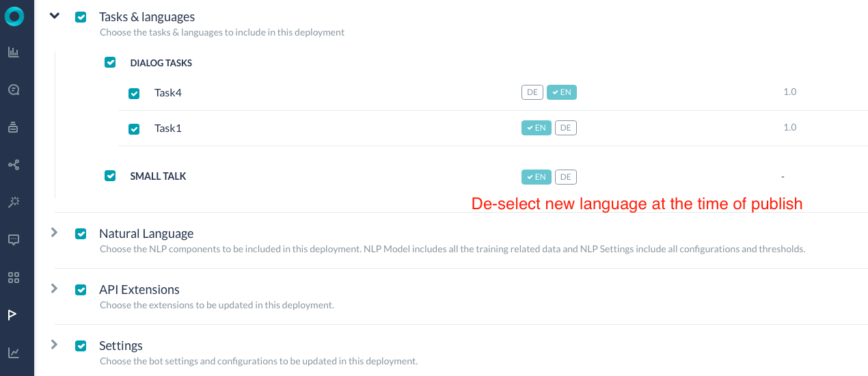The height and width of the screenshot is (376, 868).
Task: Expand the API Extensions section
Action: [x=55, y=288]
